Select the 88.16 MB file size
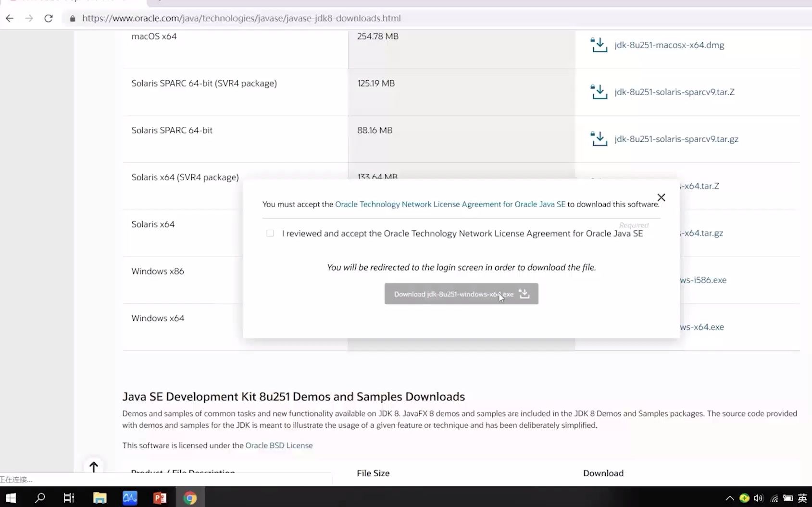This screenshot has width=812, height=507. click(x=375, y=130)
